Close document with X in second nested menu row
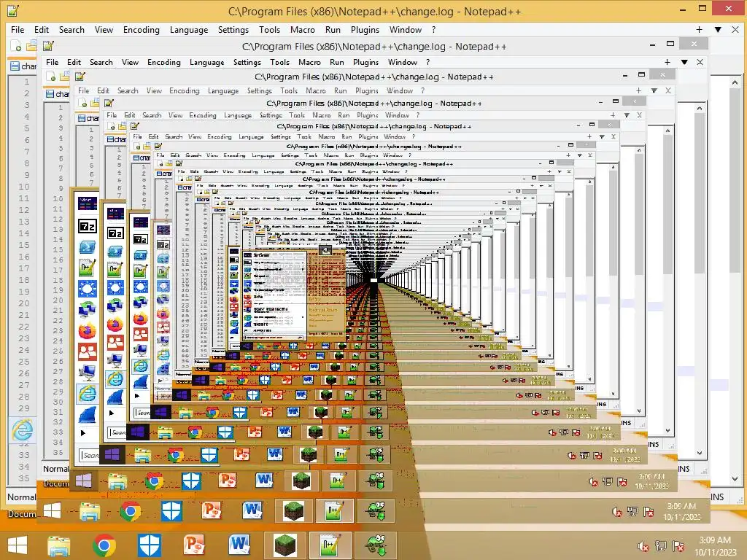This screenshot has height=560, width=747. (x=700, y=62)
